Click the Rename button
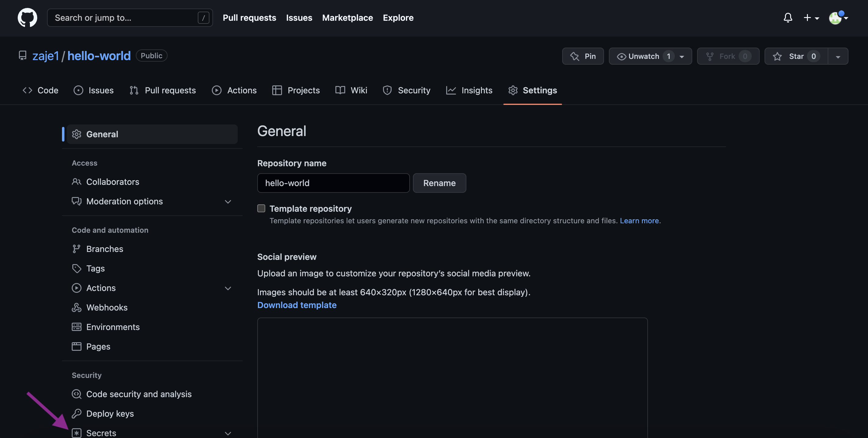This screenshot has height=438, width=868. [x=439, y=183]
